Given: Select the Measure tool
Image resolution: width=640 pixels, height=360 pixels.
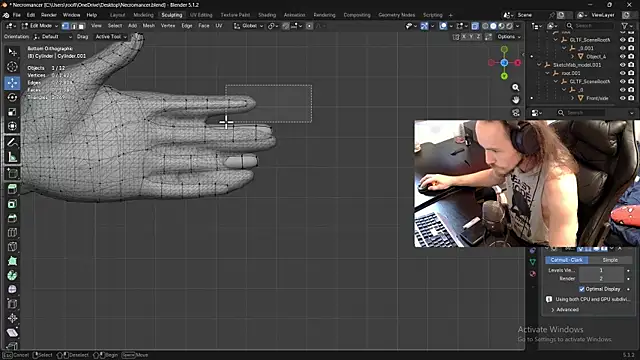Looking at the screenshot, I should [x=12, y=157].
